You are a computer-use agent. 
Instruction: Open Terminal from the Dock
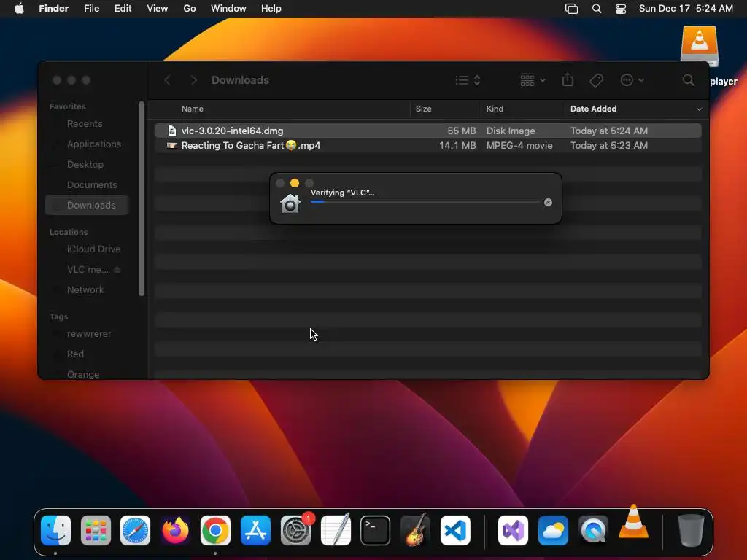376,531
